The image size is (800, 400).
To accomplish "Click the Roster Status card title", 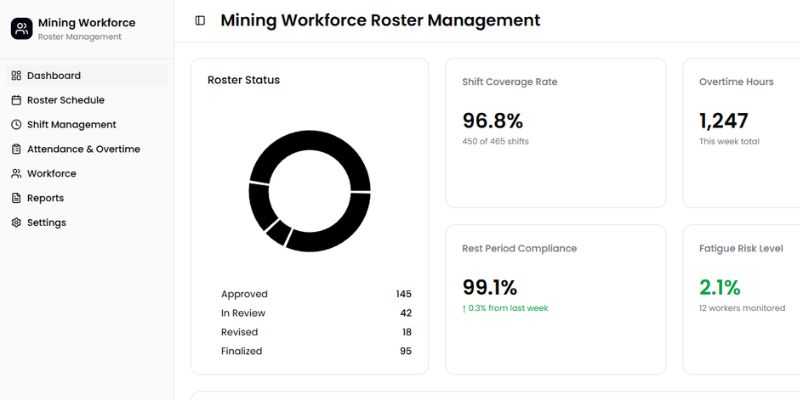I will tap(243, 80).
